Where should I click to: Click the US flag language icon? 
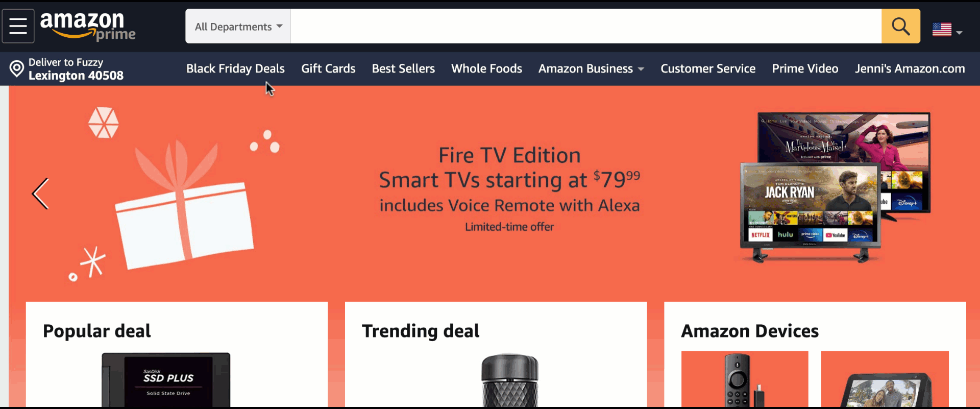coord(942,30)
